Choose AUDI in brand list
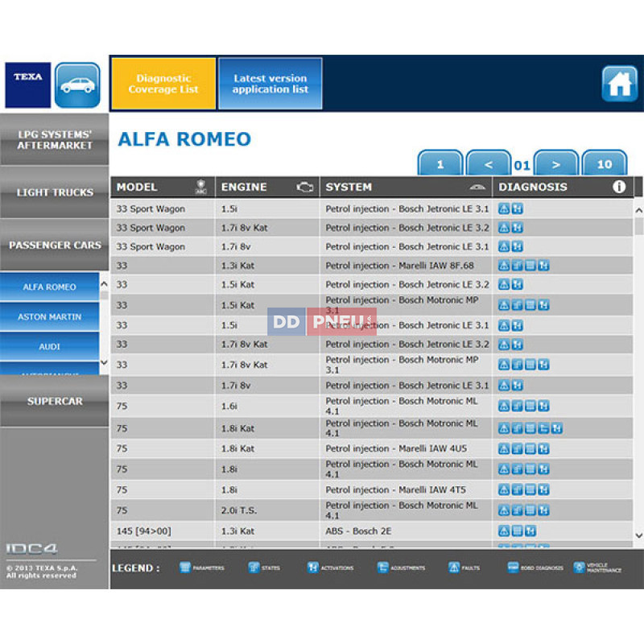Viewport: 644px width, 644px height. tap(49, 346)
